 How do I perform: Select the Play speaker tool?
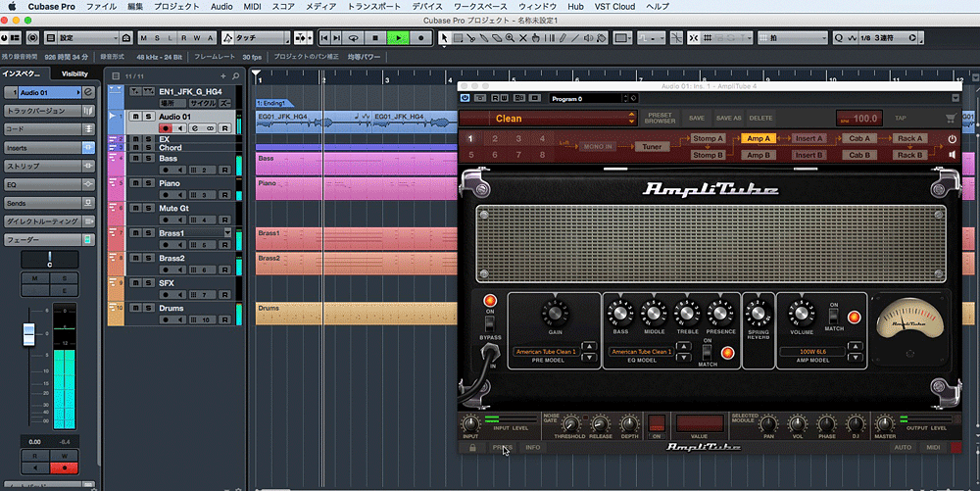click(588, 38)
